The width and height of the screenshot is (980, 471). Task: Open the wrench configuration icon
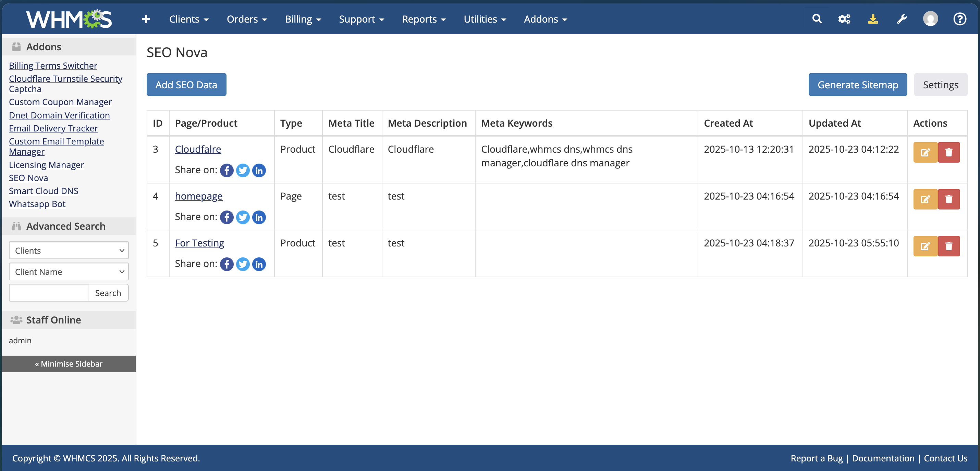coord(902,19)
